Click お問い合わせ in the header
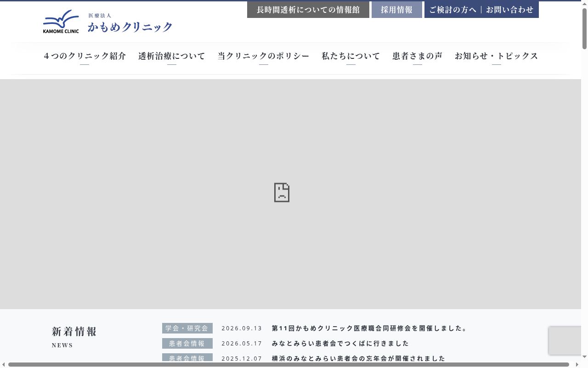 [510, 10]
